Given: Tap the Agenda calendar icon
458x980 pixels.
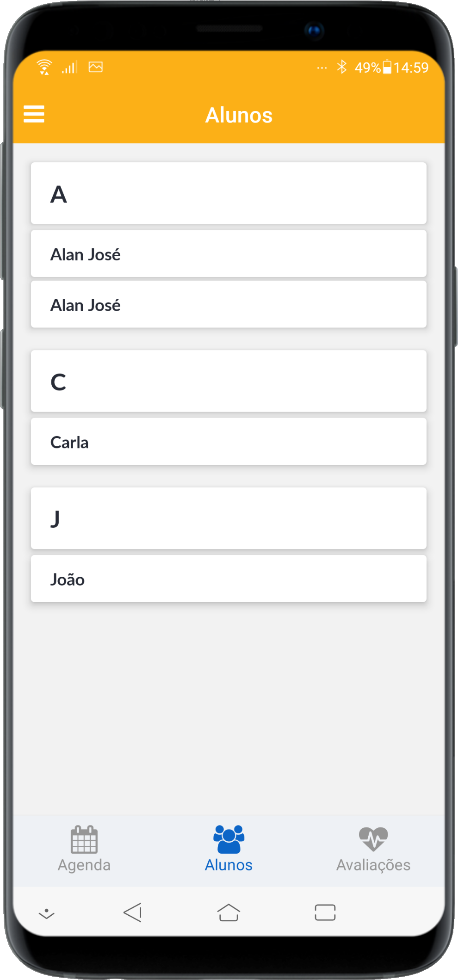Looking at the screenshot, I should 84,839.
